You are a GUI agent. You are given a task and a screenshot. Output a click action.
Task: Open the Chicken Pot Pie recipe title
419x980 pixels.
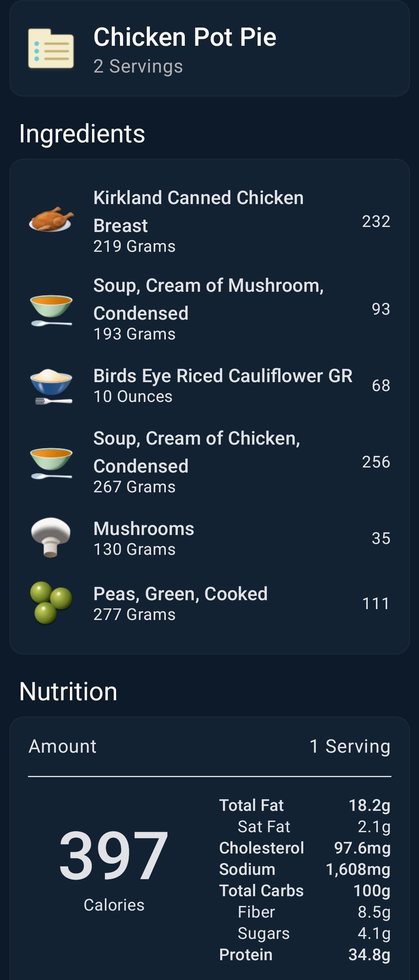[x=185, y=37]
